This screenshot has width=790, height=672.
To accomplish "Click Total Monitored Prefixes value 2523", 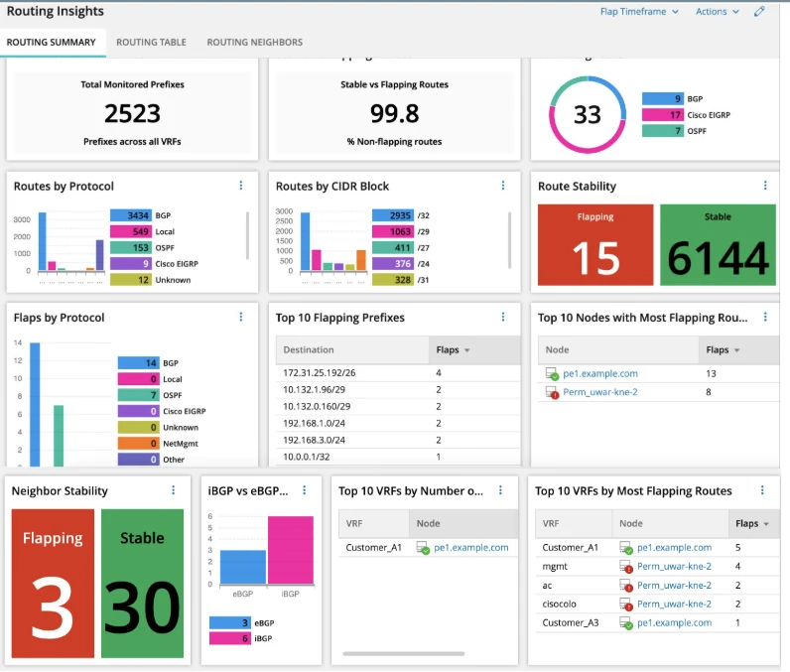I will point(133,113).
